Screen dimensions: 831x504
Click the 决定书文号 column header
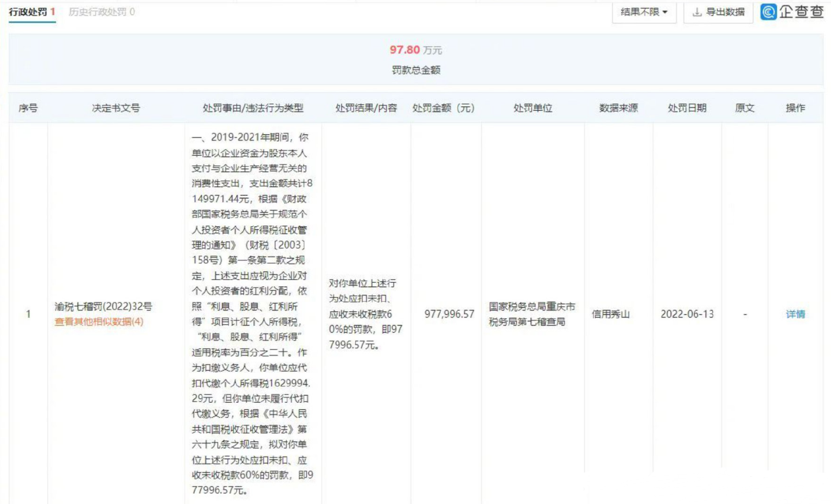116,108
